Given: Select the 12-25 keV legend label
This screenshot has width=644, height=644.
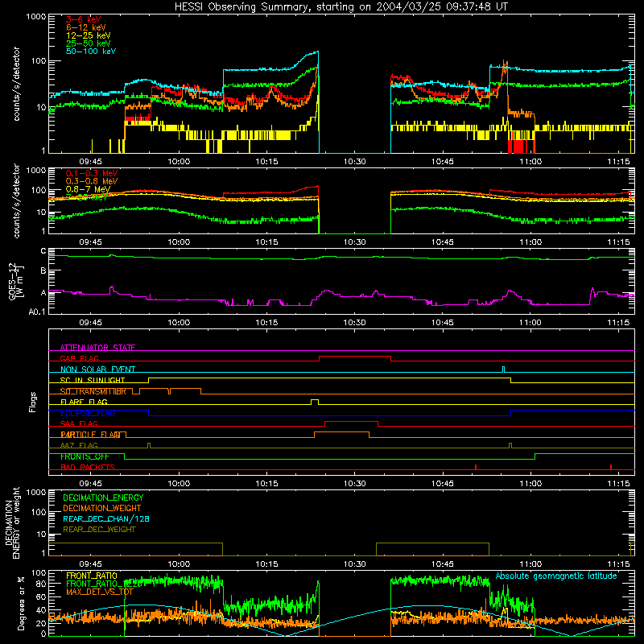Looking at the screenshot, I should (x=89, y=35).
